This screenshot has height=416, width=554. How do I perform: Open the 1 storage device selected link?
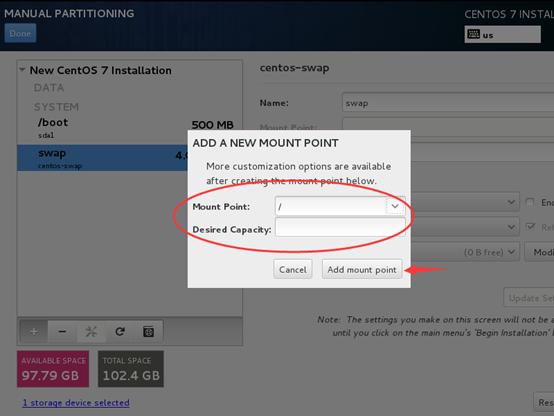76,403
